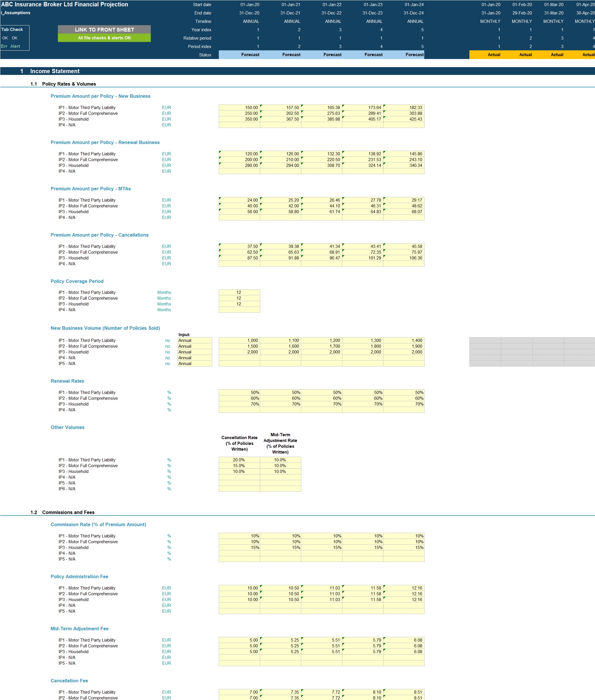Screen dimensions: 595x700
Task: Click the empty IP4 coverage period cell
Action: (239, 310)
